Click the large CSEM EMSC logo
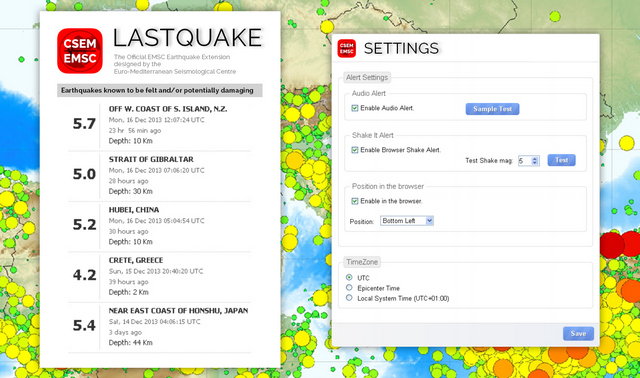Viewport: 640px width, 378px height. (80, 51)
